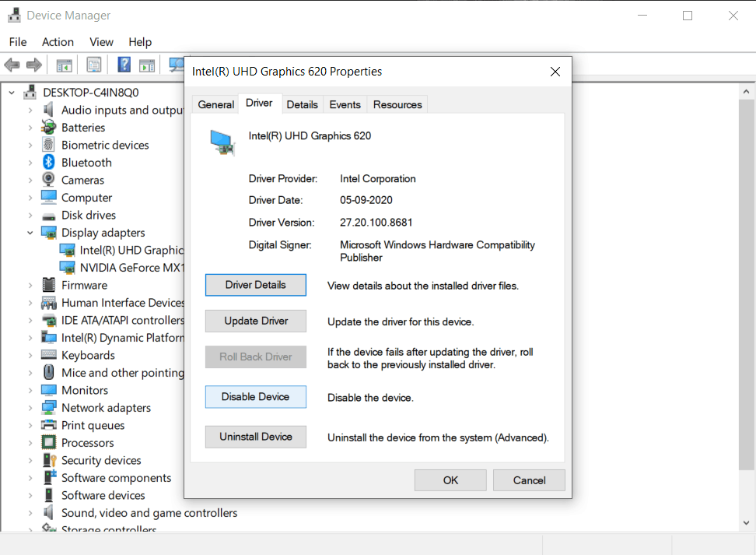Open Properties from the toolbar icon
Image resolution: width=756 pixels, height=555 pixels.
(x=94, y=65)
